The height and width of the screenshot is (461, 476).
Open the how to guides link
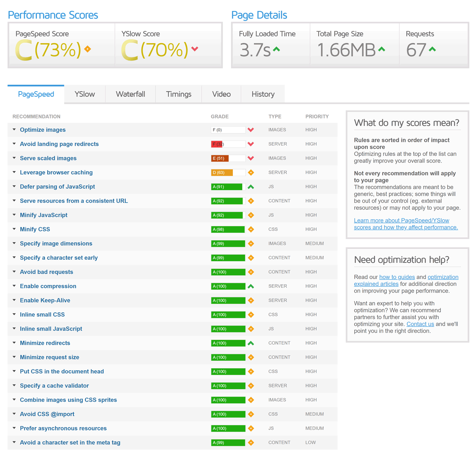[397, 277]
